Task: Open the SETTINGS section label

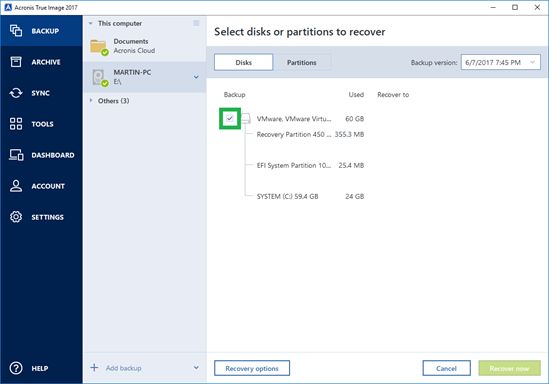Action: coord(48,217)
